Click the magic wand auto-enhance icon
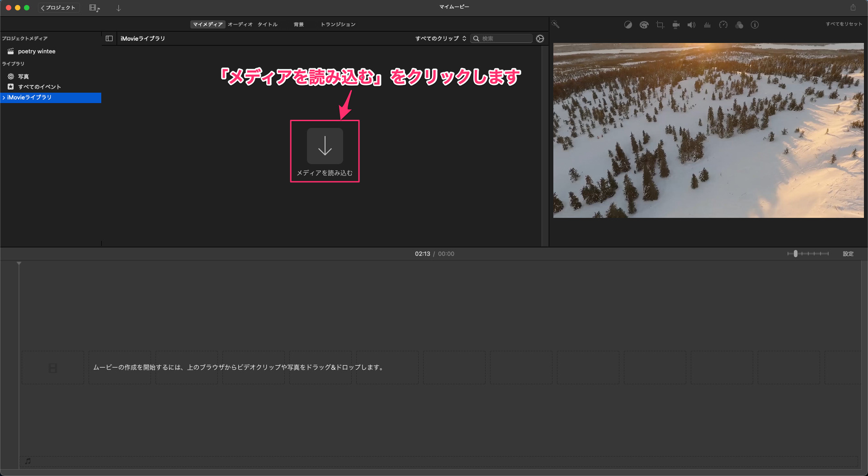Image resolution: width=868 pixels, height=476 pixels. 555,24
